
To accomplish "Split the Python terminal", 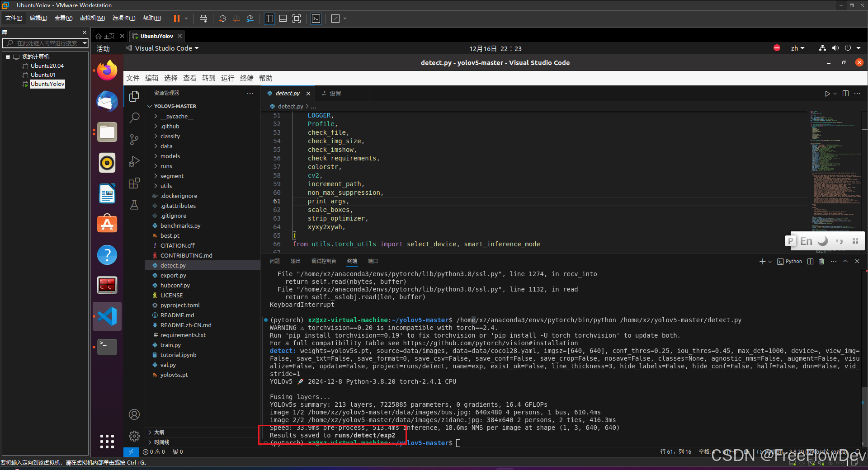I will pyautogui.click(x=810, y=261).
